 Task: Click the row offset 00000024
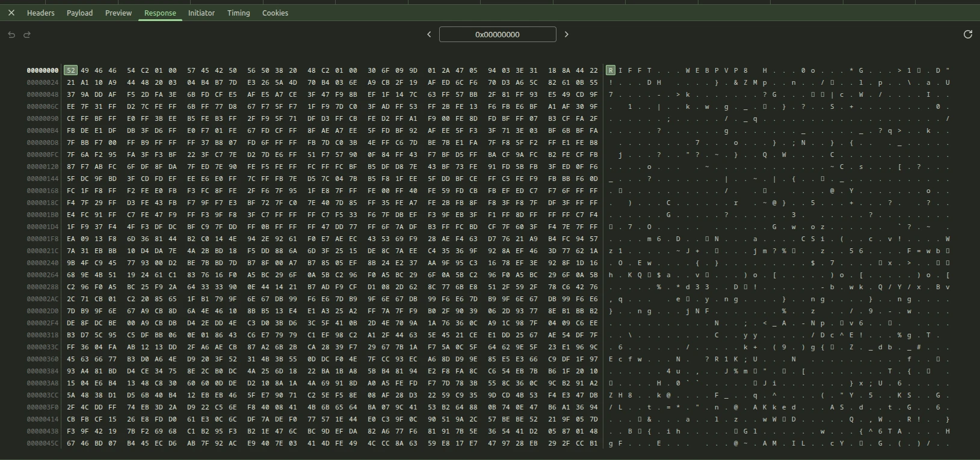point(42,82)
